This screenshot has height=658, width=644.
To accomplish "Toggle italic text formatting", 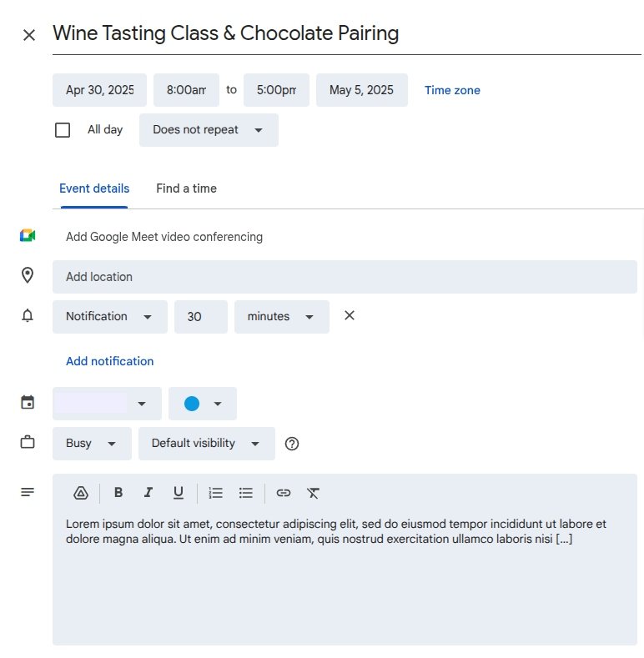I will pos(148,493).
